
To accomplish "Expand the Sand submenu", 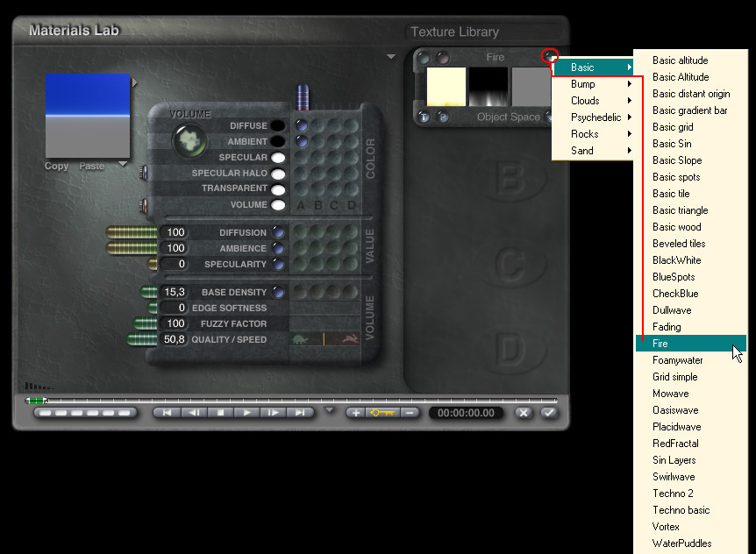I will pyautogui.click(x=592, y=150).
